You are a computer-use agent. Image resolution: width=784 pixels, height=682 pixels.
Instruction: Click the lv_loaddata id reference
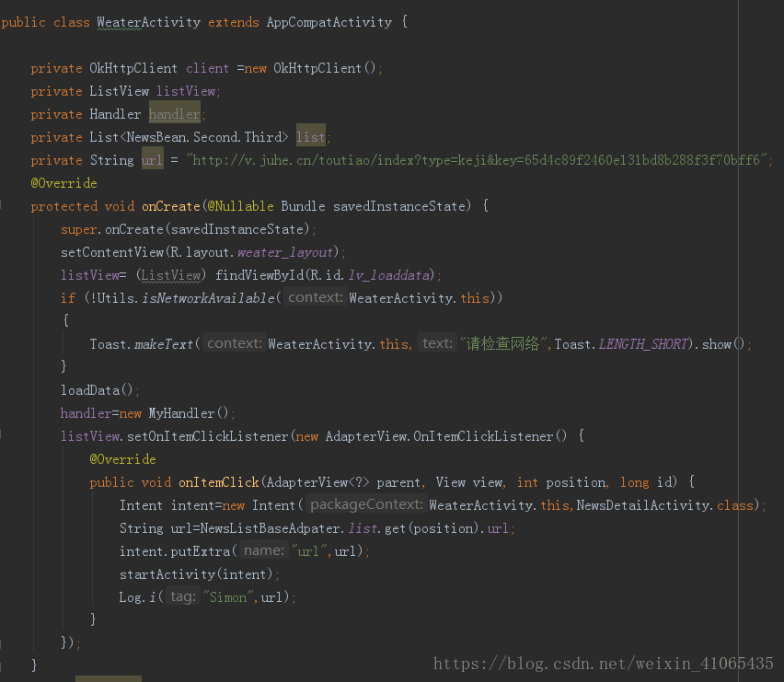[388, 276]
